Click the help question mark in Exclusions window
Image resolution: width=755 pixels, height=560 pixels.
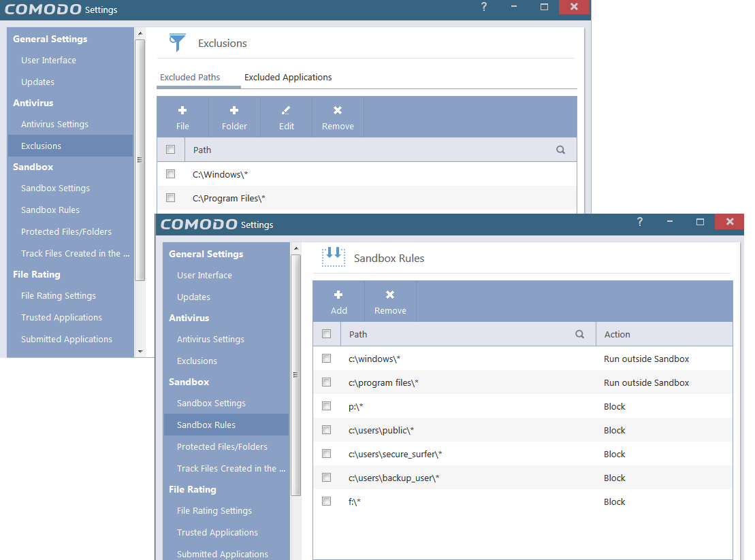point(484,7)
